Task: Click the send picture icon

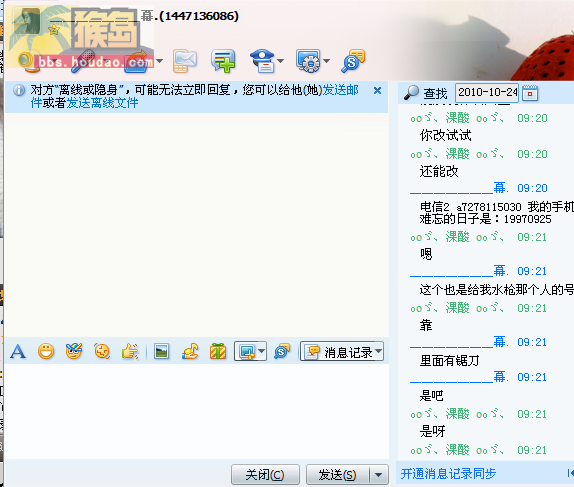Action: 161,352
